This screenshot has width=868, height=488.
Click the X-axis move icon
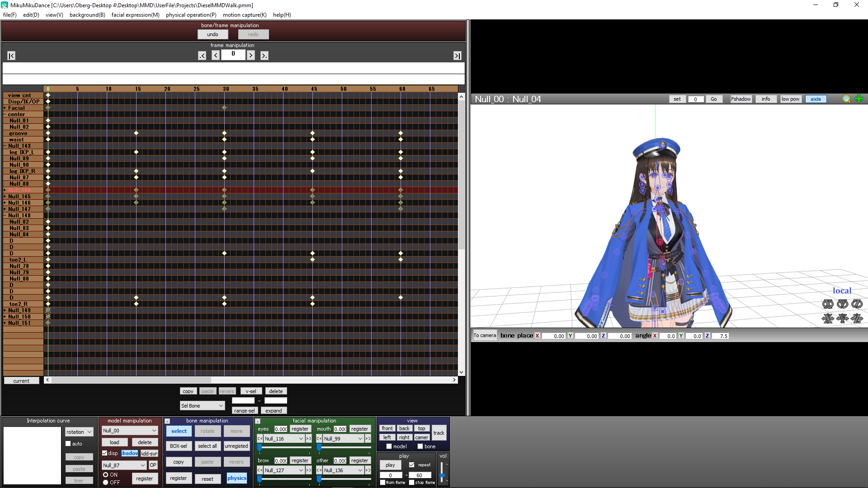(828, 319)
